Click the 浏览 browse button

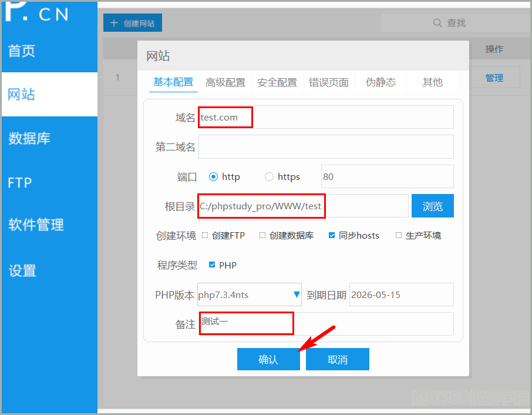click(433, 206)
